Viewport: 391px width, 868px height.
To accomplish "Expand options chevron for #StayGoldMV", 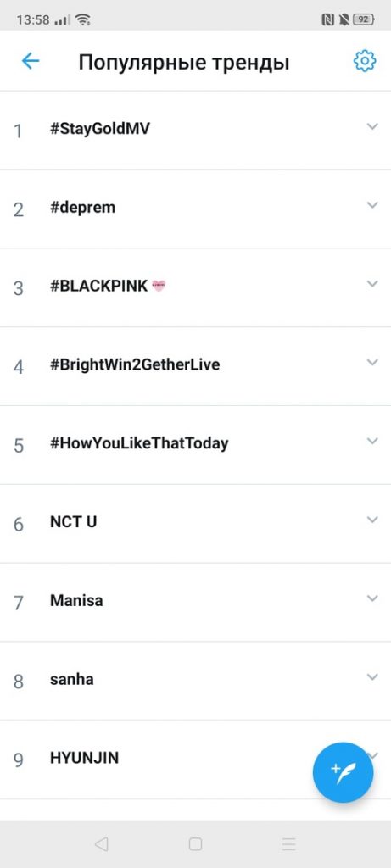I will [372, 127].
